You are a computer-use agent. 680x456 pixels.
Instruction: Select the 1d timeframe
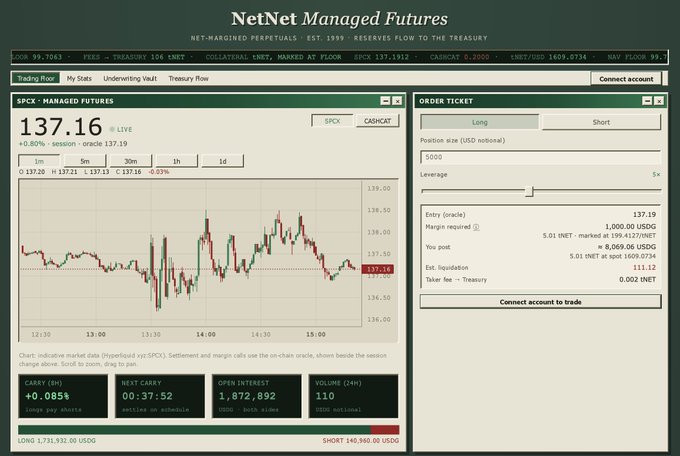coord(222,161)
